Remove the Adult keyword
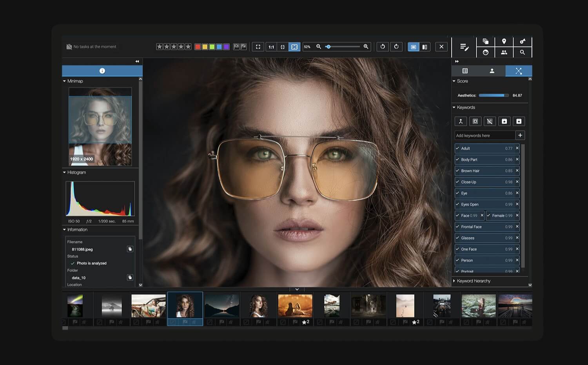588x365 pixels. point(517,148)
